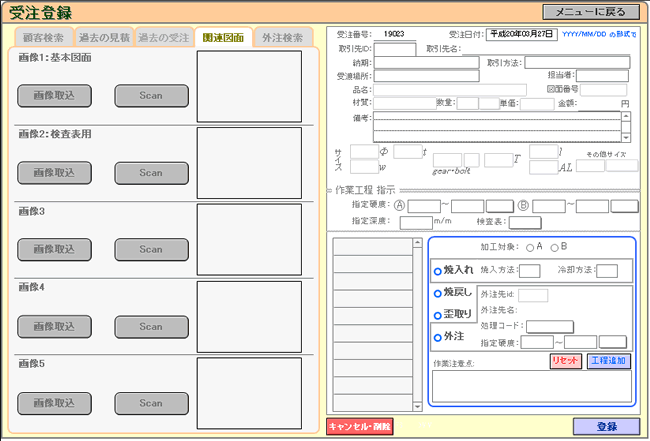Choose the 焼入れ process option
This screenshot has height=441, width=650.
[x=438, y=271]
